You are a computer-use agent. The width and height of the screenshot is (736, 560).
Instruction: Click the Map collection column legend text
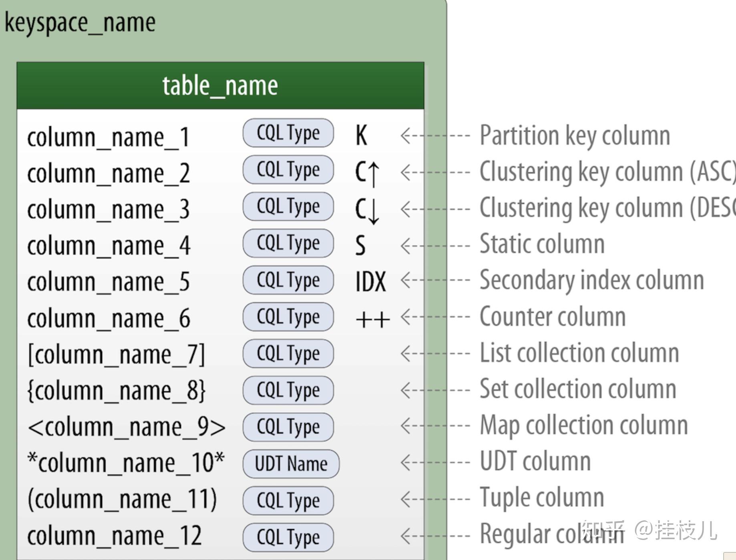click(584, 426)
